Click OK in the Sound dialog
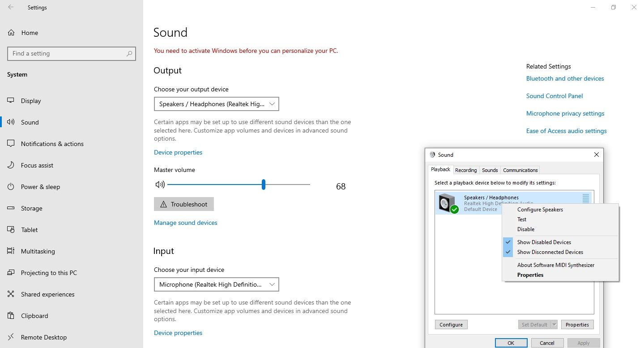The height and width of the screenshot is (348, 644). 511,343
